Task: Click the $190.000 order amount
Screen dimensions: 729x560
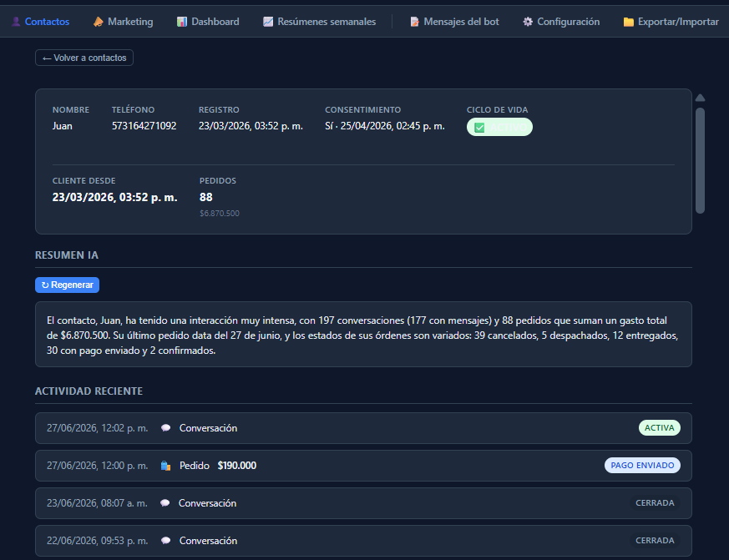Action: coord(237,466)
